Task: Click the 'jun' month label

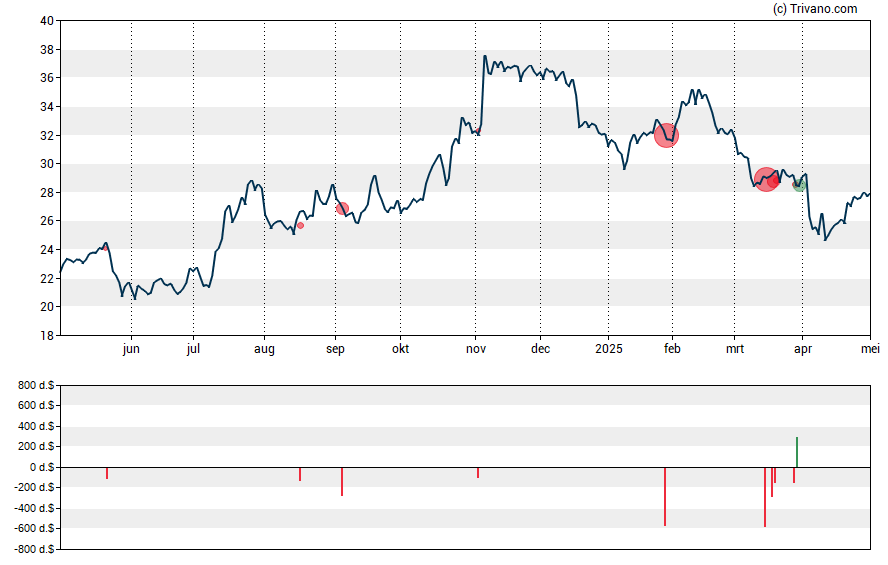Action: click(131, 349)
